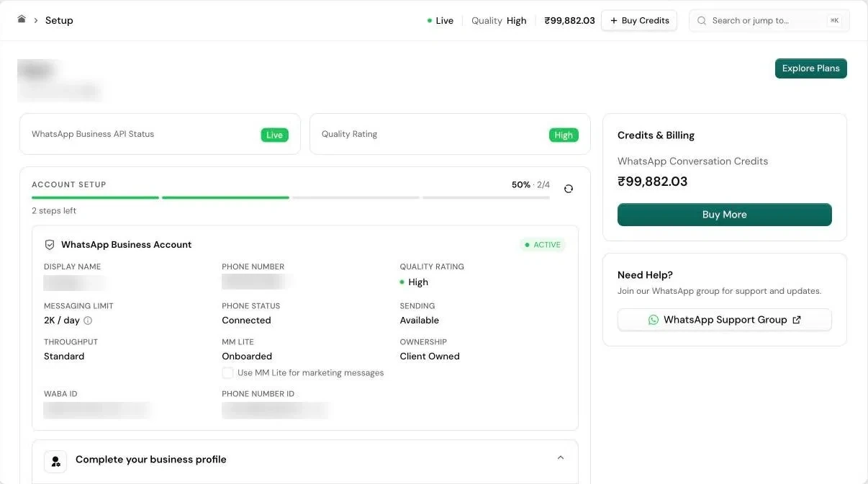Click the Connected phone status value
Viewport: 868px width, 484px height.
point(246,321)
